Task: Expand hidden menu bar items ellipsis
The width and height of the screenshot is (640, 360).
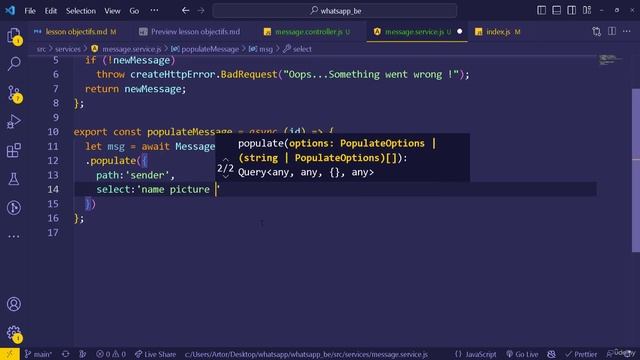Action: 154,11
